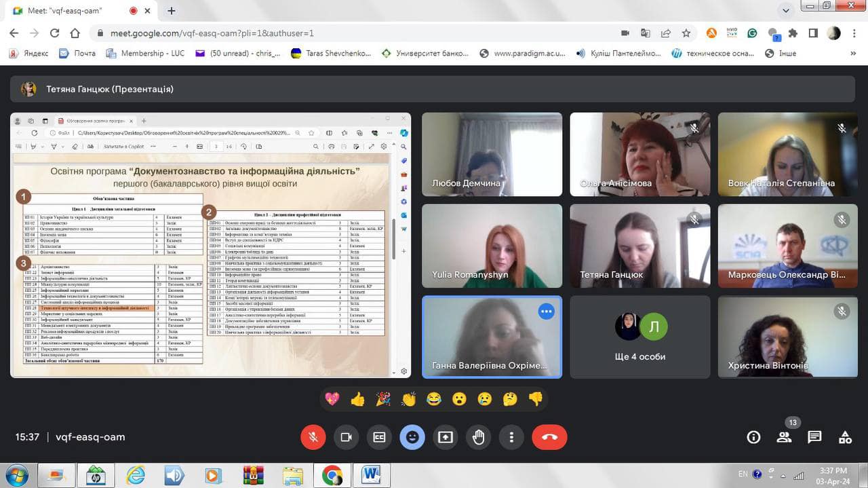Unmute the microphone in Meet controls
Viewport: 868px width, 488px height.
click(x=313, y=437)
